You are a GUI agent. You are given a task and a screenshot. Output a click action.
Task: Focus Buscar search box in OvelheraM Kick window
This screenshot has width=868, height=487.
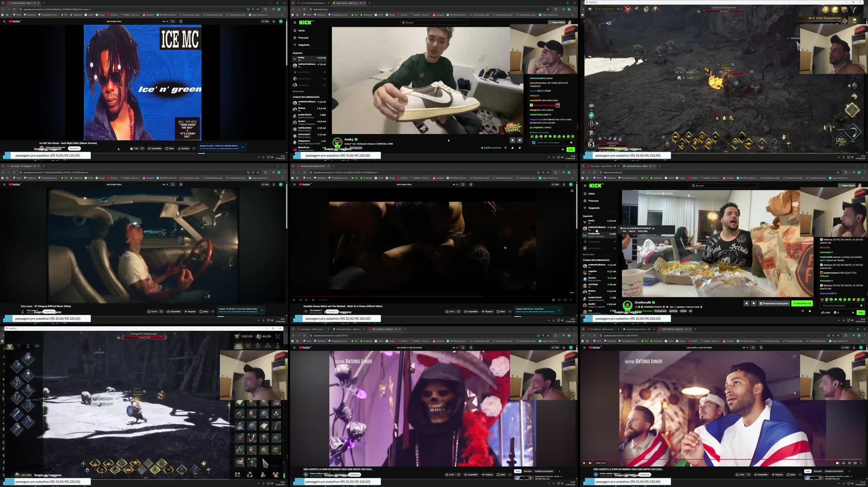coord(724,185)
